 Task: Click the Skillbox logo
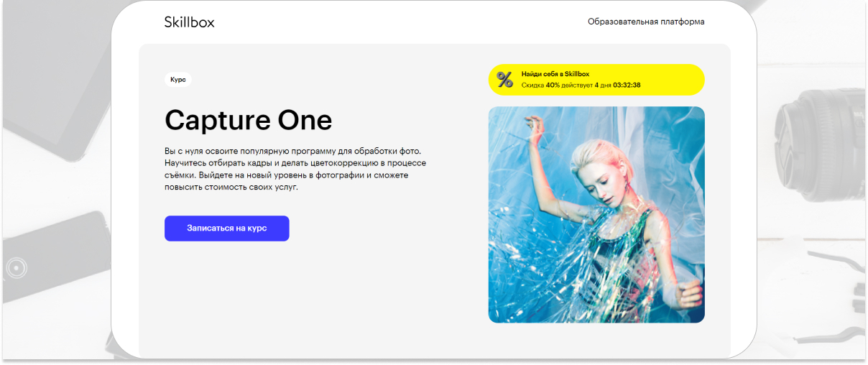tap(189, 22)
